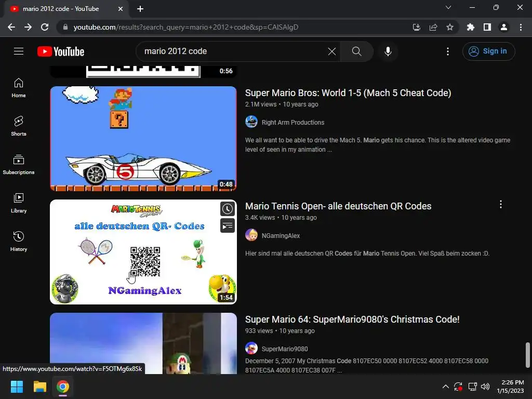This screenshot has height=399, width=532.
Task: Open clock and date flyout
Action: [x=511, y=387]
